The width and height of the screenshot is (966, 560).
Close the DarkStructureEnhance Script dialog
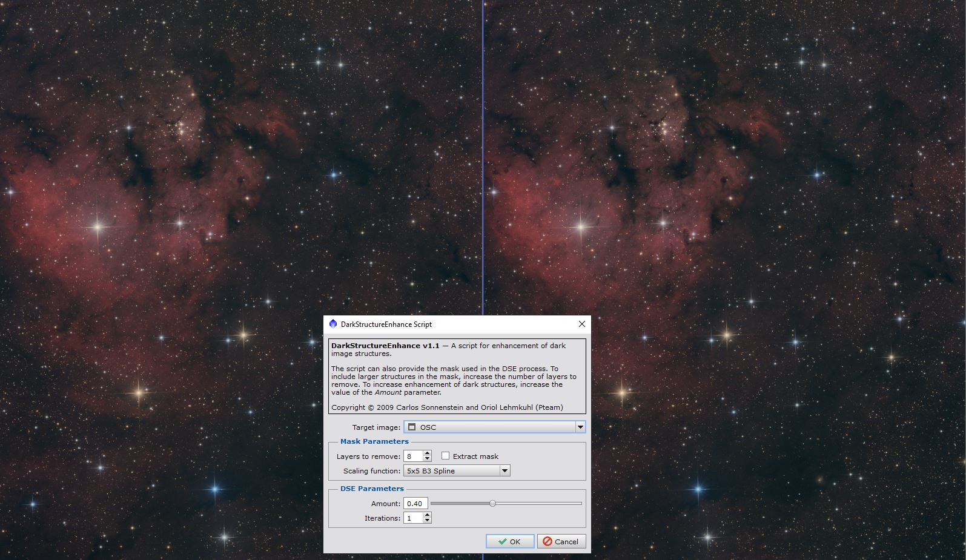[581, 324]
